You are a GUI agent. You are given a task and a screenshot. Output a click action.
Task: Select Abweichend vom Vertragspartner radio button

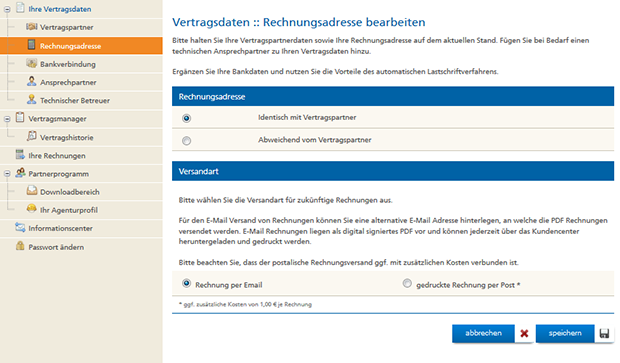(x=186, y=141)
